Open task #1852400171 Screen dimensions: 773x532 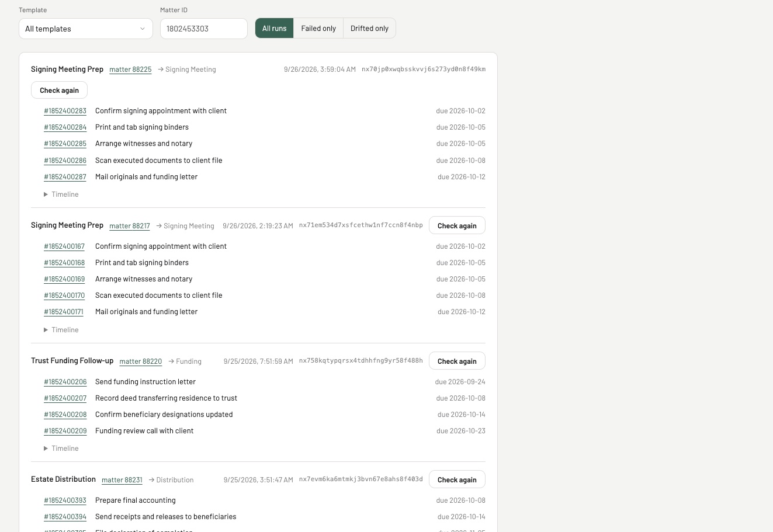click(64, 312)
